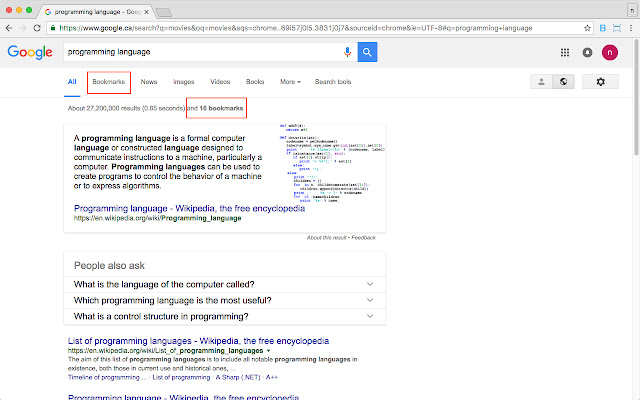The image size is (640, 400).
Task: Click the Google logo
Action: coord(30,52)
